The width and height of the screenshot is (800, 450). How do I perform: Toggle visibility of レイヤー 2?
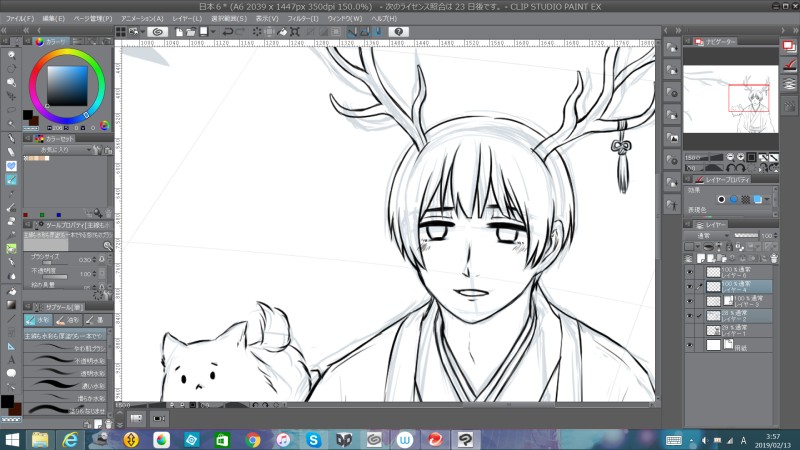coord(690,316)
